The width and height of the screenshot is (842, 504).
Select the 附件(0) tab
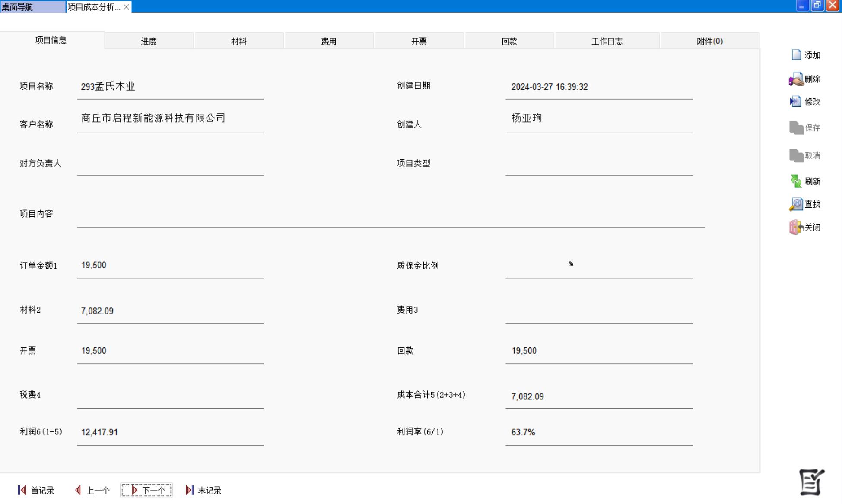709,41
